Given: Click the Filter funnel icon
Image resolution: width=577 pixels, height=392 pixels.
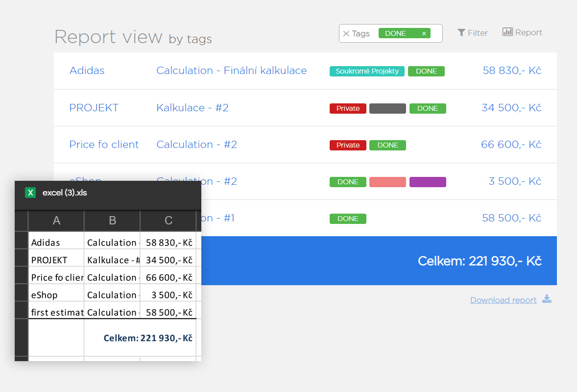Looking at the screenshot, I should 461,33.
